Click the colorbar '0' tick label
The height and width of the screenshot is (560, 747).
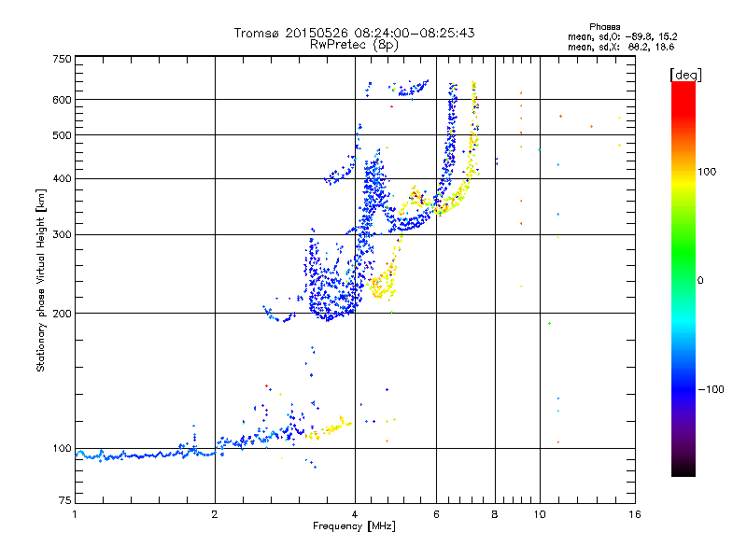point(700,281)
